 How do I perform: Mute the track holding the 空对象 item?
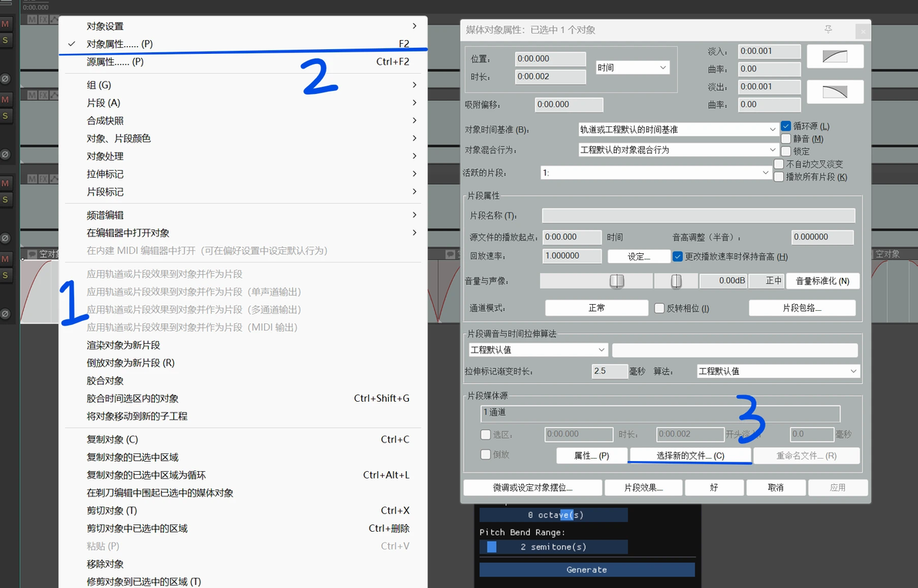[5, 259]
